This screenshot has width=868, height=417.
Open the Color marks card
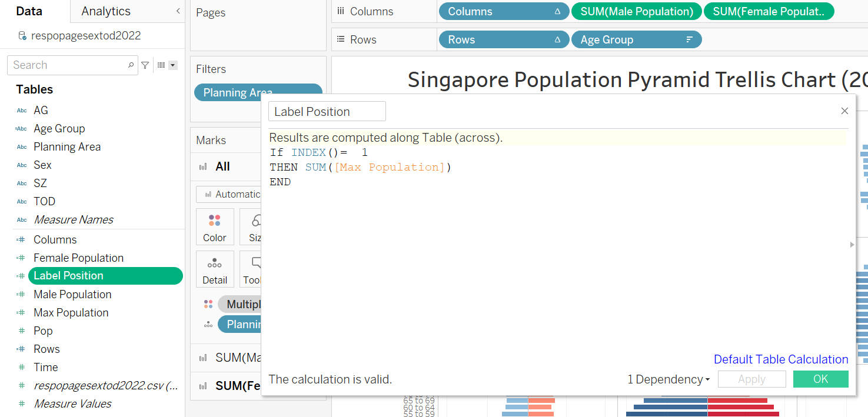coord(215,227)
